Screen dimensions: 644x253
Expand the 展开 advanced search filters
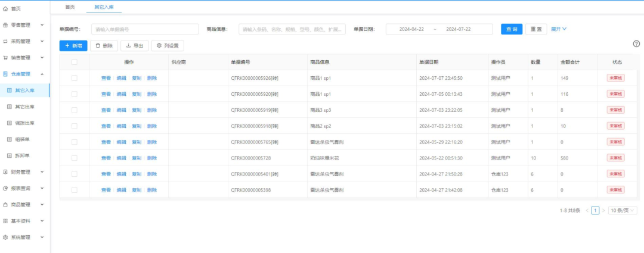[558, 29]
